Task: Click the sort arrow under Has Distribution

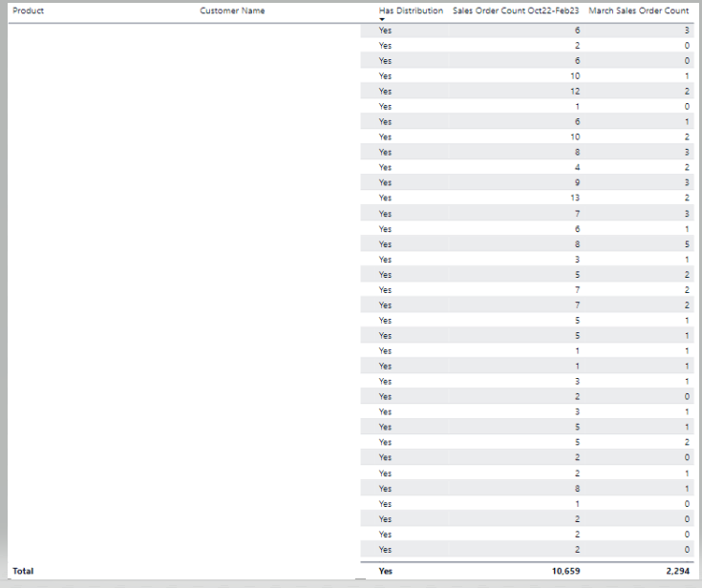Action: 382,19
